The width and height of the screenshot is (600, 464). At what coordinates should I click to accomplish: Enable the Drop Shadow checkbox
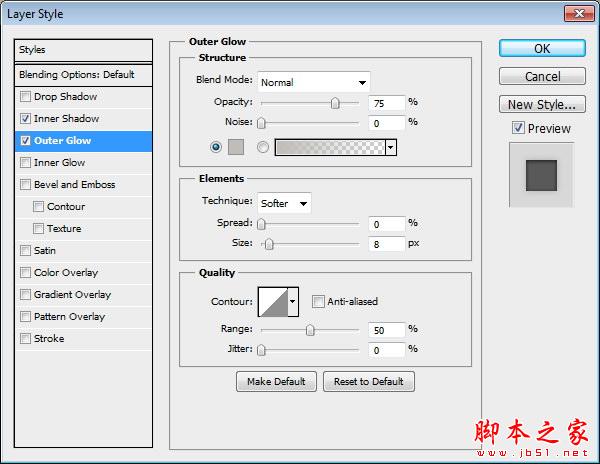point(25,96)
